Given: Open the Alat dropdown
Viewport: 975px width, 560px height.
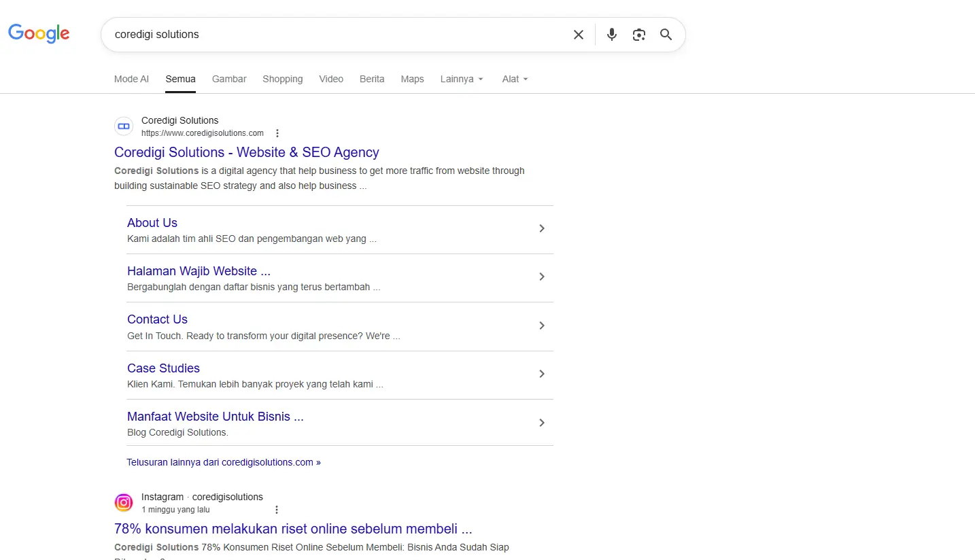Looking at the screenshot, I should pyautogui.click(x=515, y=79).
